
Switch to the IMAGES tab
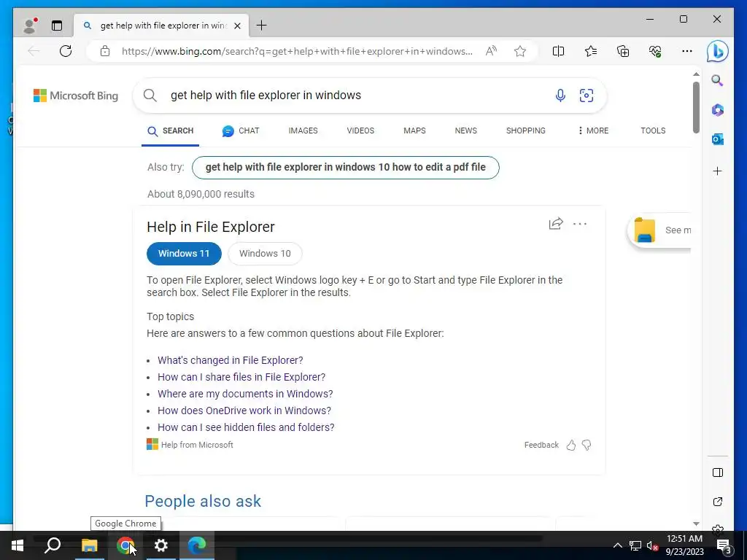(303, 131)
